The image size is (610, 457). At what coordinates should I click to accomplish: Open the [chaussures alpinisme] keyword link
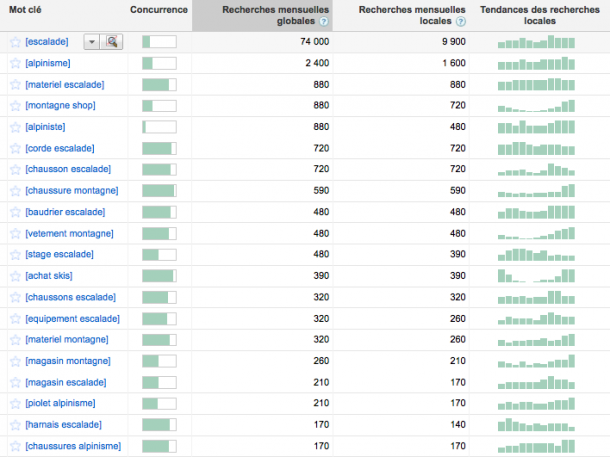tap(73, 446)
